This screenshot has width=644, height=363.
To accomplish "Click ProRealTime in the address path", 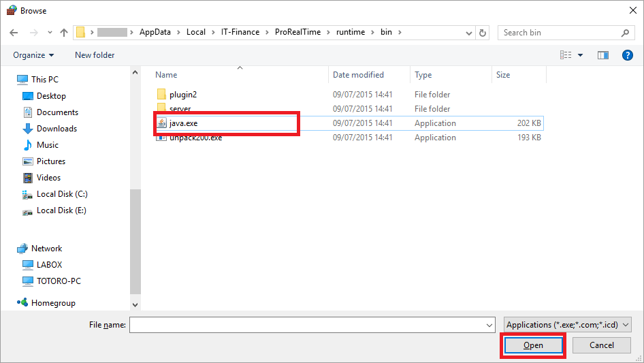I will click(x=297, y=32).
